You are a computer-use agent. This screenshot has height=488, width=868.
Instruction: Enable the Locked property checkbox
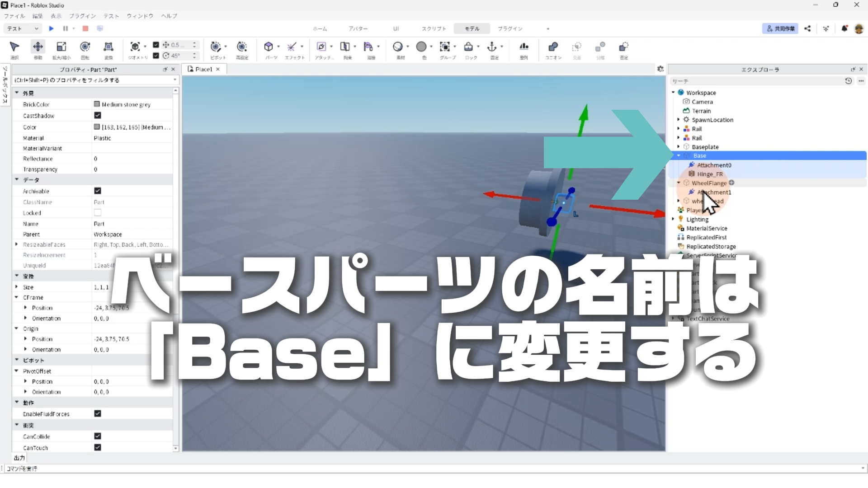point(98,213)
